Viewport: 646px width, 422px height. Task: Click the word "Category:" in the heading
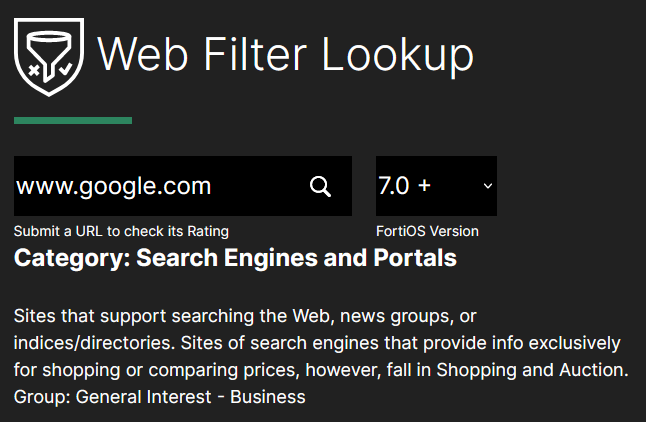click(x=71, y=258)
